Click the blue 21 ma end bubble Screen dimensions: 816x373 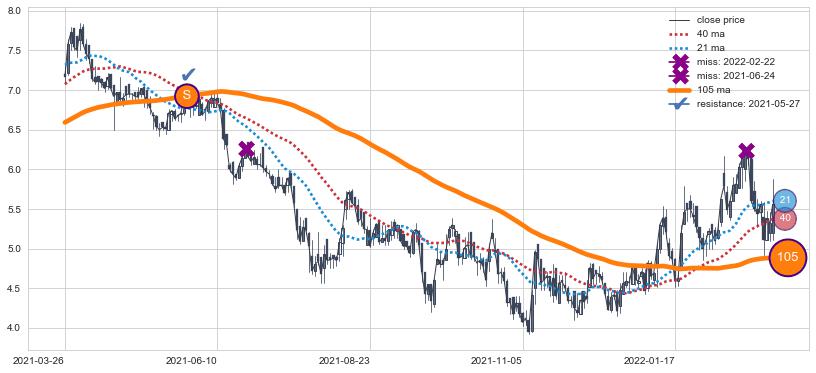pos(785,200)
